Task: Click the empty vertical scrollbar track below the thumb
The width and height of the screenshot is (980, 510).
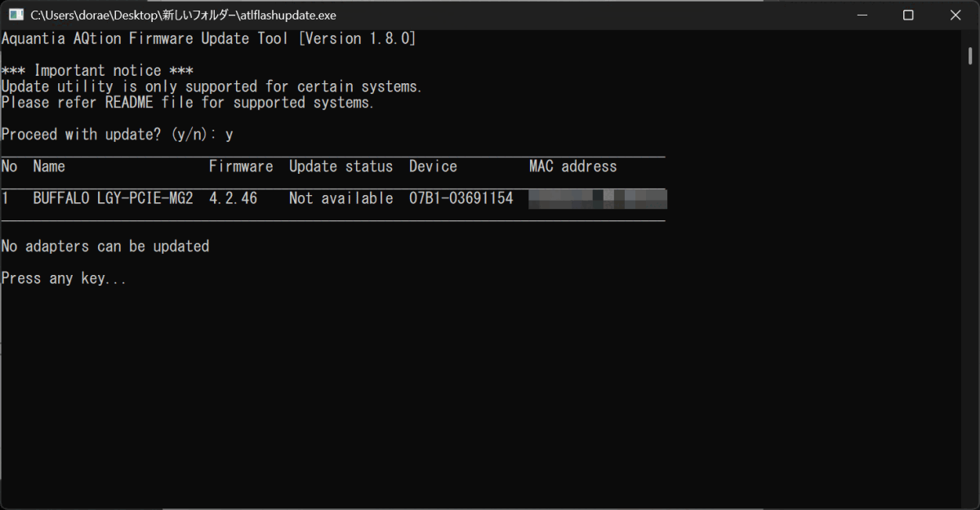Action: point(969,286)
